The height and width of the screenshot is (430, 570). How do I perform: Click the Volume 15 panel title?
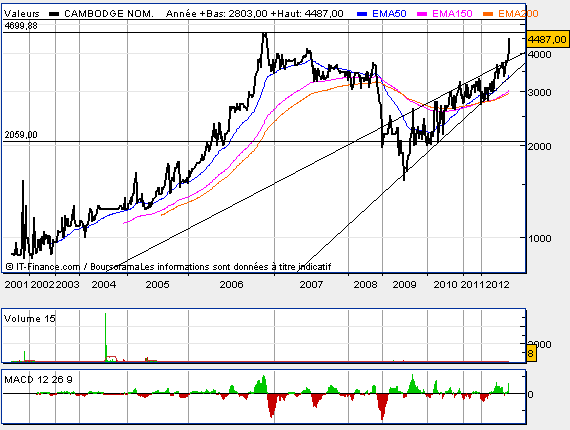point(29,319)
